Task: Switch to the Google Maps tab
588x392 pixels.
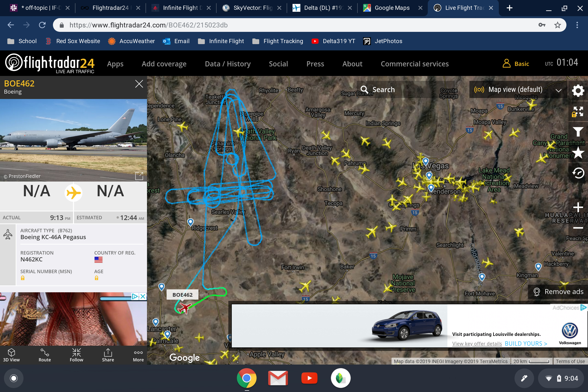Action: point(392,8)
